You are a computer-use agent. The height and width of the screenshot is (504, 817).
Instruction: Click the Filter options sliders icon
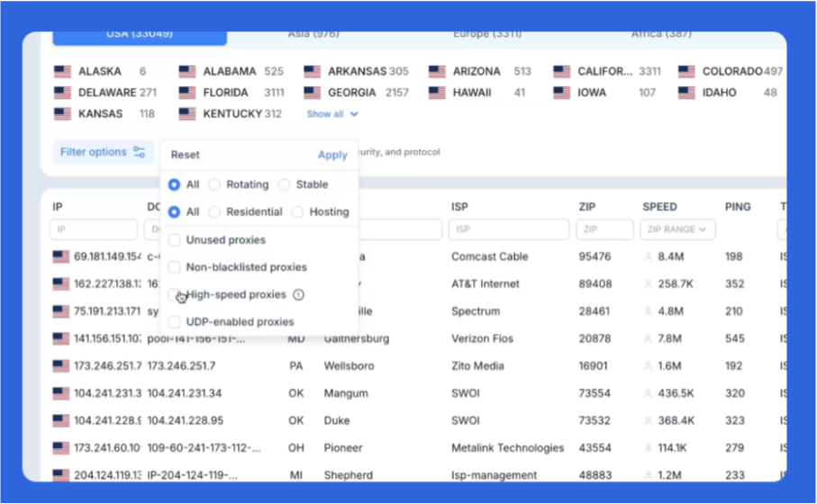(x=139, y=152)
